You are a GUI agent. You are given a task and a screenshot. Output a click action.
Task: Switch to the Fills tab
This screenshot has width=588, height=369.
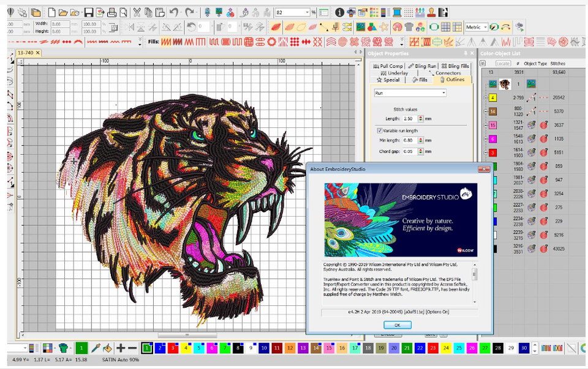[x=420, y=80]
